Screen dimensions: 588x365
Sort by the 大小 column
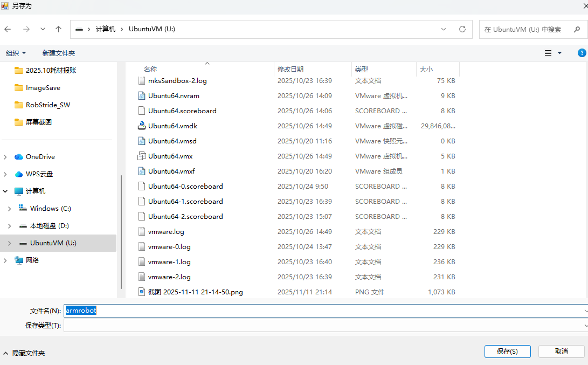click(426, 70)
